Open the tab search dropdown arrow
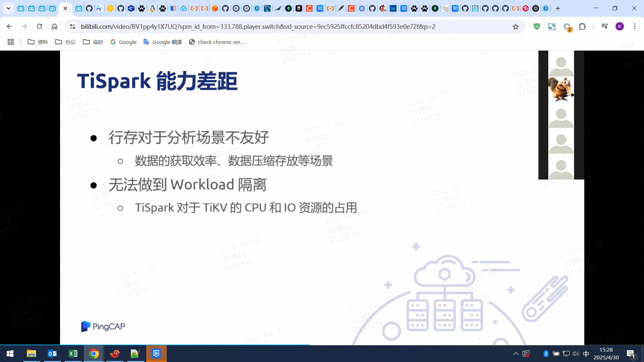Viewport: 644px width, 362px height. pos(8,8)
